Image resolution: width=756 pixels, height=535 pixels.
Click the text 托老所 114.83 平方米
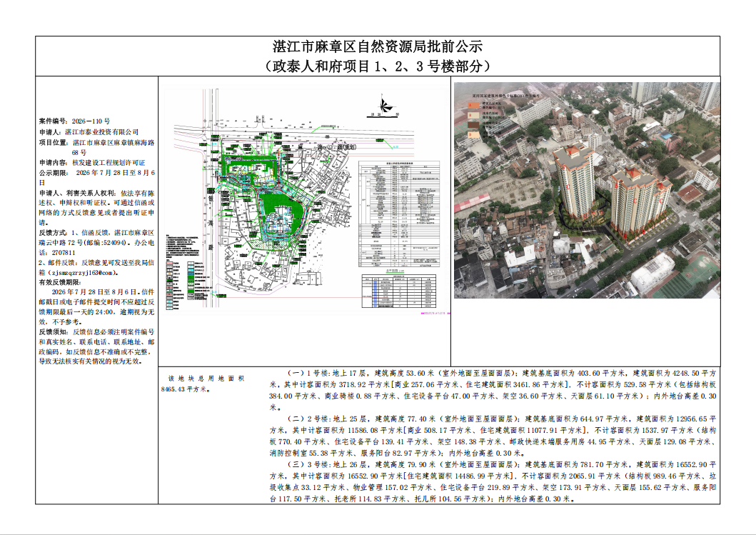click(371, 499)
